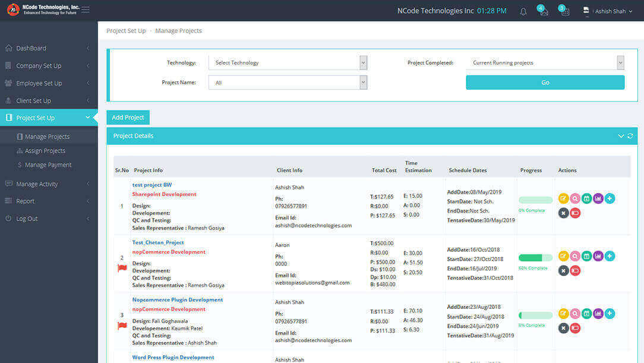The width and height of the screenshot is (644, 363).
Task: Click dark X icon for Nopcommerce Plugin Development
Action: 563,328
